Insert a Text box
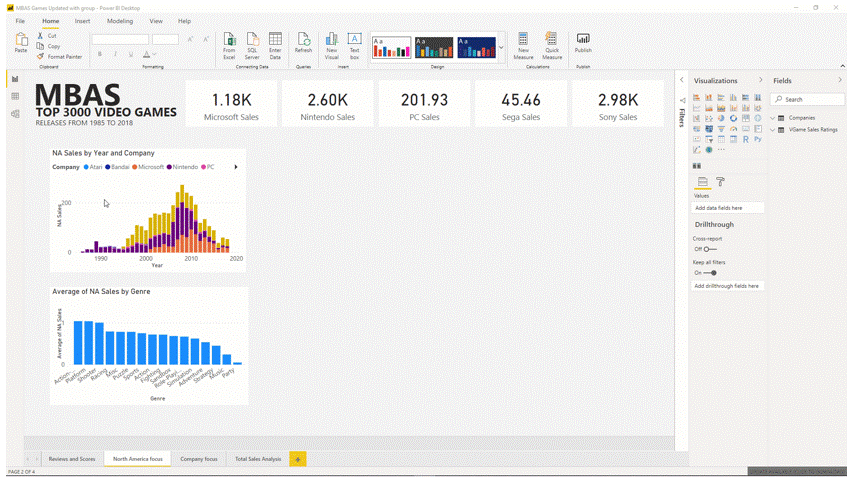 [x=354, y=46]
